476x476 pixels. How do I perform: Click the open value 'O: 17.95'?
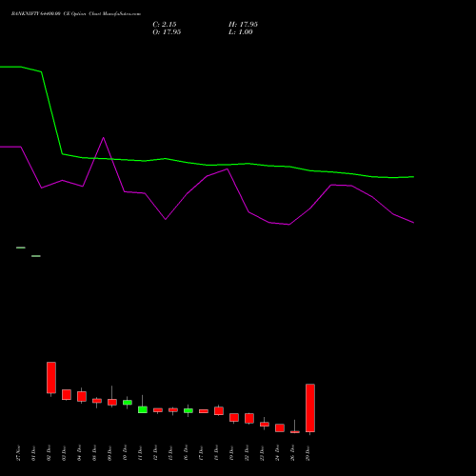(167, 32)
